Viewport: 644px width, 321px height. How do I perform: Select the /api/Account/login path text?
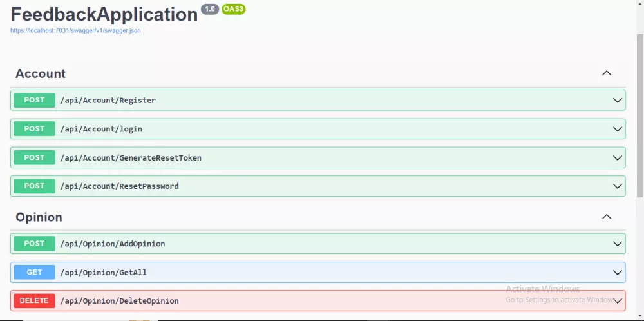point(101,129)
